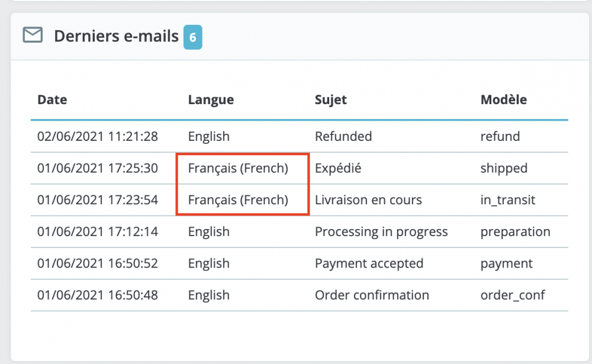Viewport: 592px width, 364px height.
Task: Click the refund template cell
Action: pyautogui.click(x=500, y=137)
